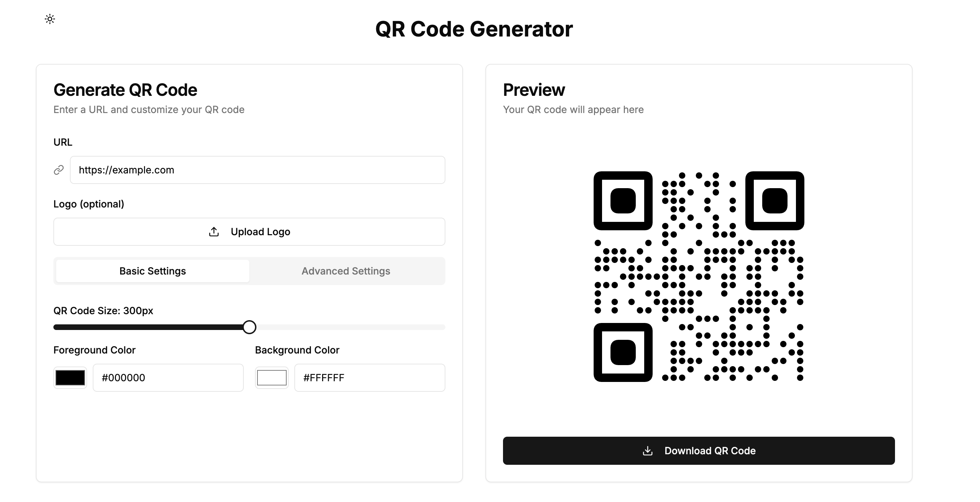Click the download icon on the dark button
The height and width of the screenshot is (502, 980).
(x=648, y=451)
